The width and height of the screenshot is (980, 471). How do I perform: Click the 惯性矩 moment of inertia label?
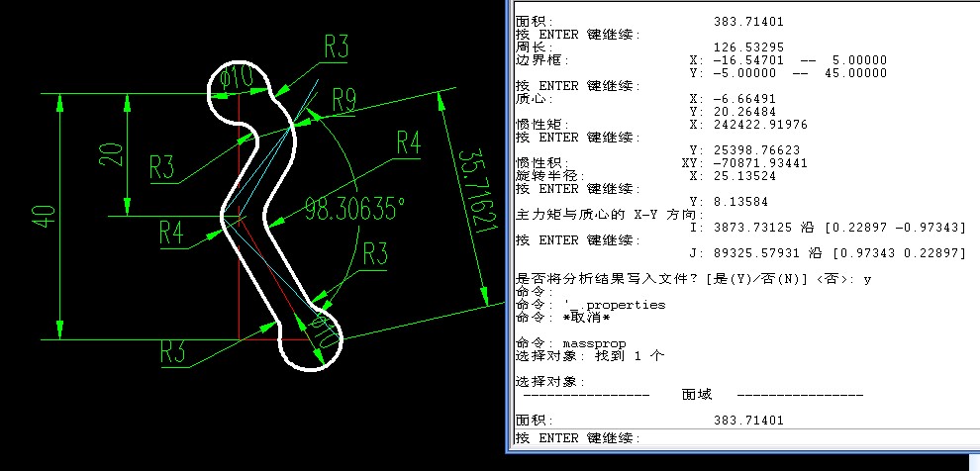tap(541, 125)
